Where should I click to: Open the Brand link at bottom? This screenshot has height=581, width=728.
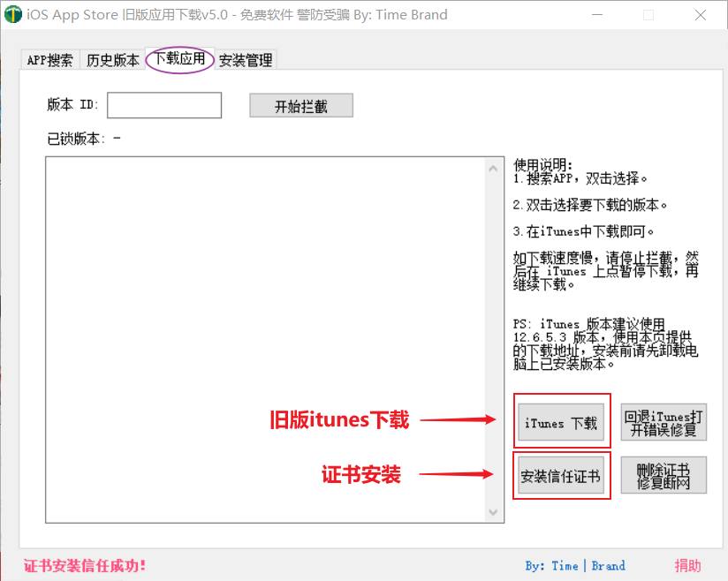[608, 566]
